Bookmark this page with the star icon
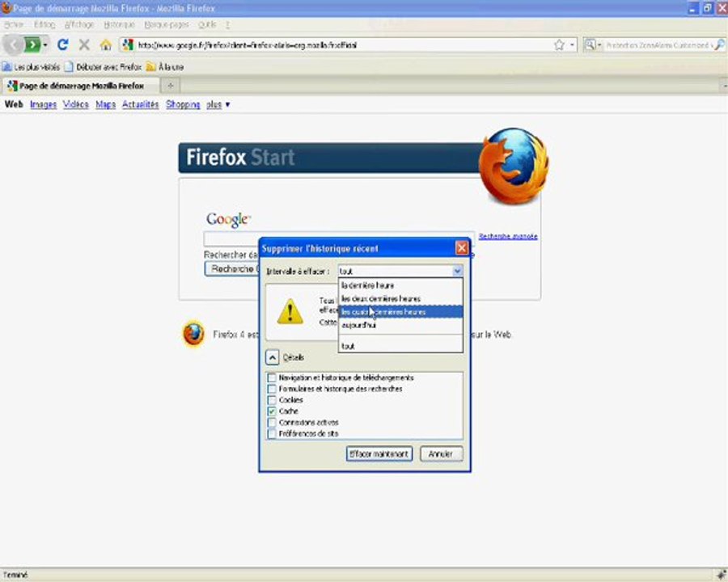The width and height of the screenshot is (728, 582). [559, 45]
